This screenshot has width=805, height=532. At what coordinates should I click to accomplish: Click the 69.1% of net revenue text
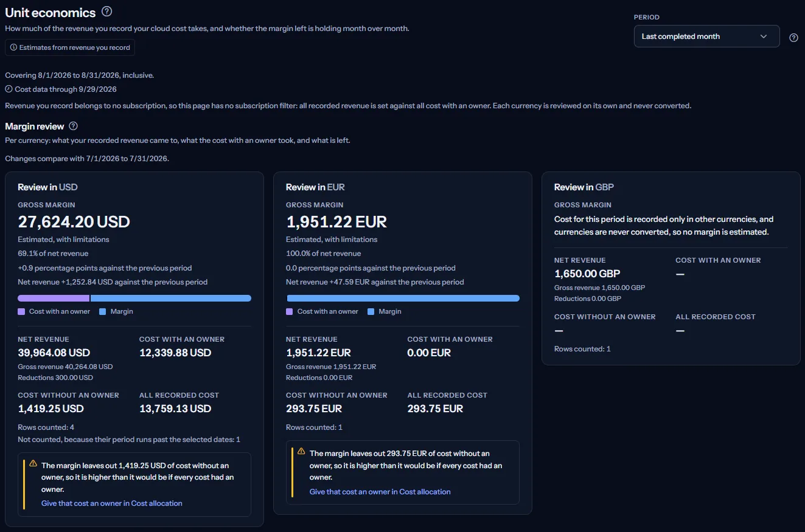coord(54,254)
